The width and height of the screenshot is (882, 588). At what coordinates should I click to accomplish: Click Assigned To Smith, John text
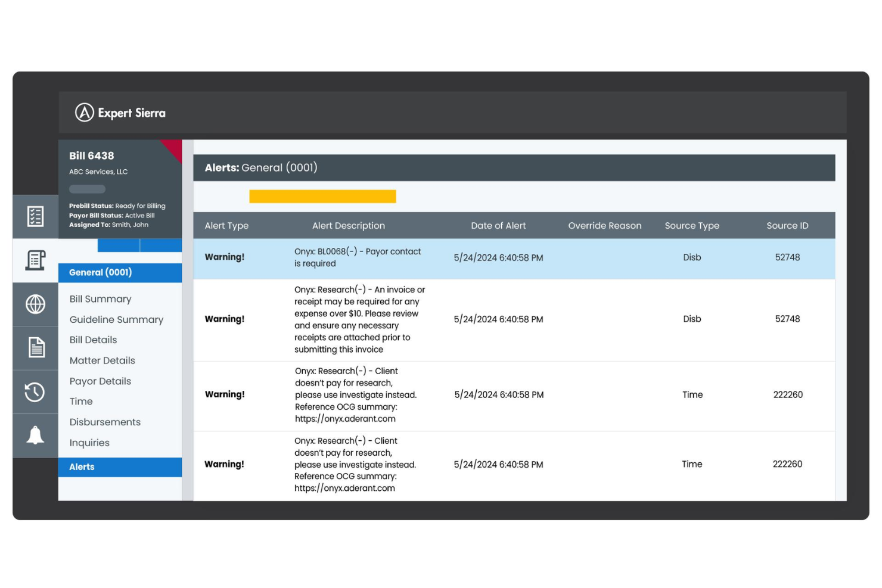(x=108, y=225)
